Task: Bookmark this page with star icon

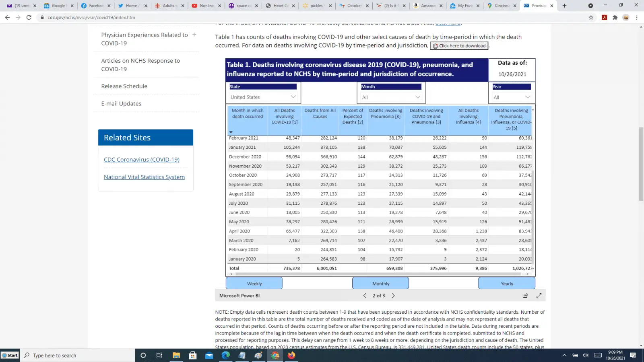Action: pos(591,17)
